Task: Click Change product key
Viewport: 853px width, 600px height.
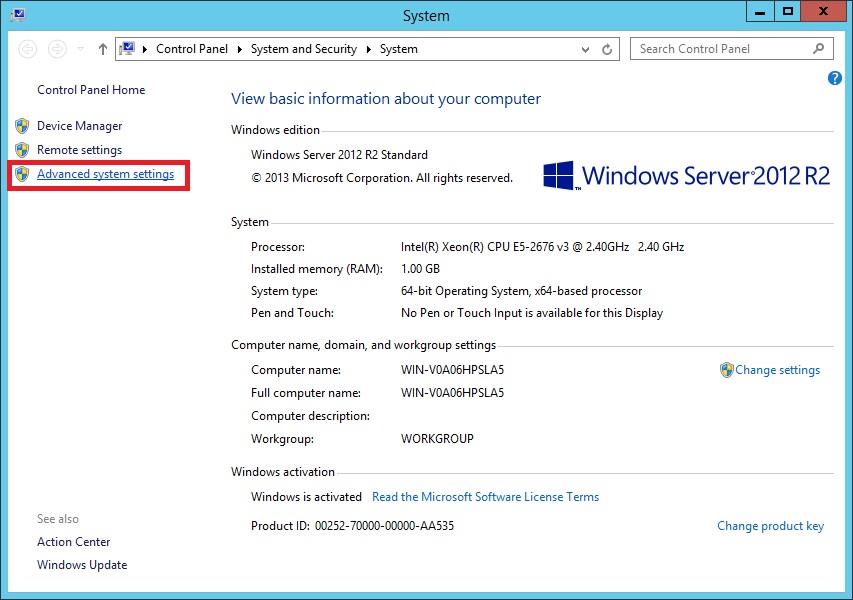Action: pyautogui.click(x=770, y=526)
